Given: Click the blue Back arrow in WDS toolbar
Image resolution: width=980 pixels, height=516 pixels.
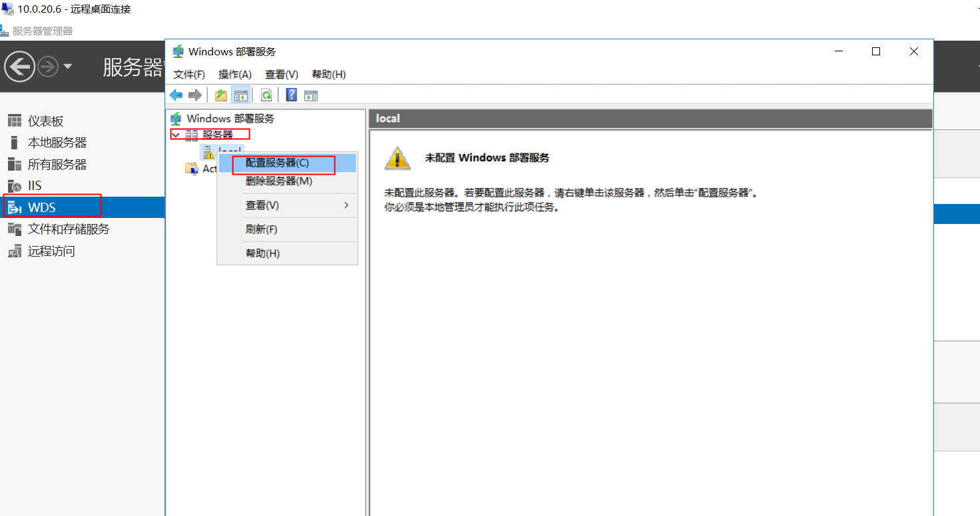Looking at the screenshot, I should (x=176, y=95).
